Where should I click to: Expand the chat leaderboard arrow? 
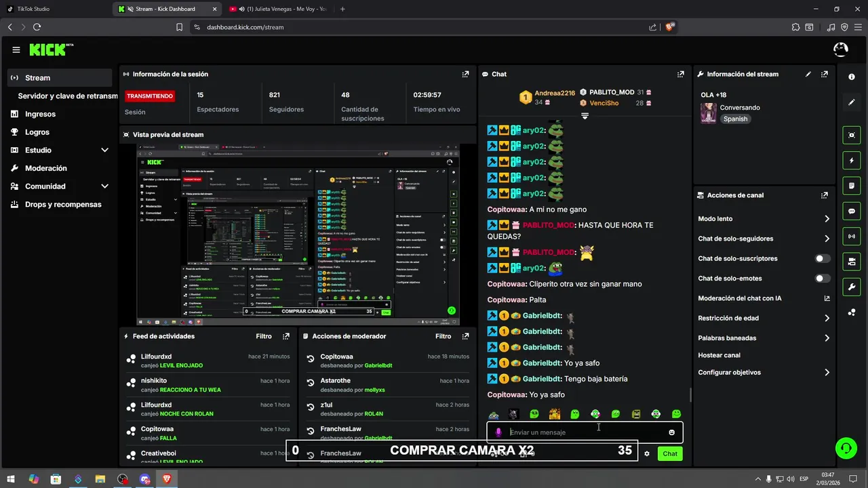[585, 116]
